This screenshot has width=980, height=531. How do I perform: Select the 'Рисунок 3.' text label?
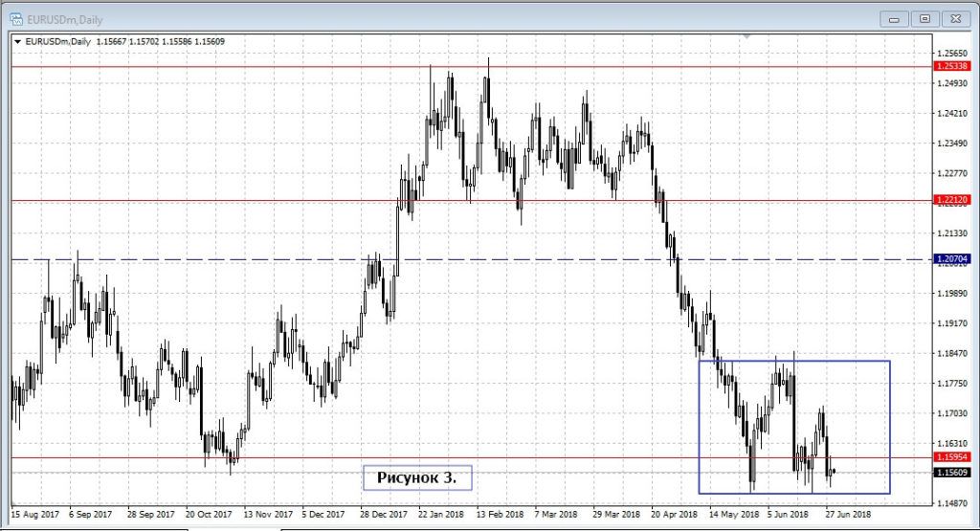[x=416, y=476]
